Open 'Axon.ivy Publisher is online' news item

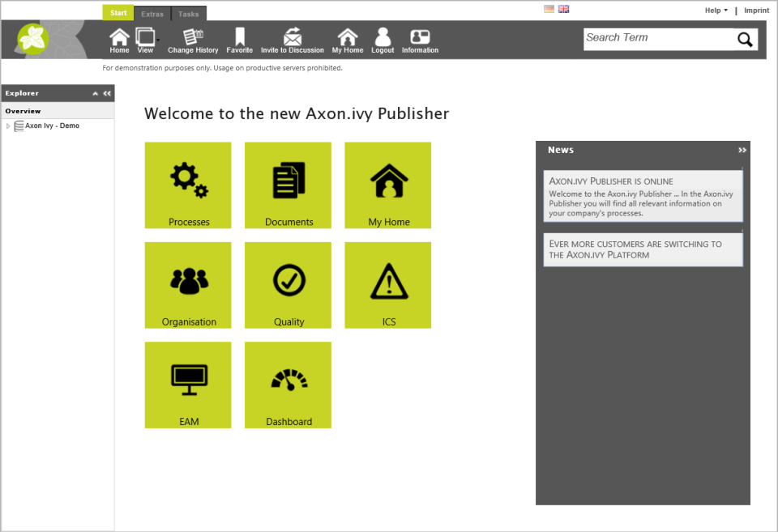point(643,196)
